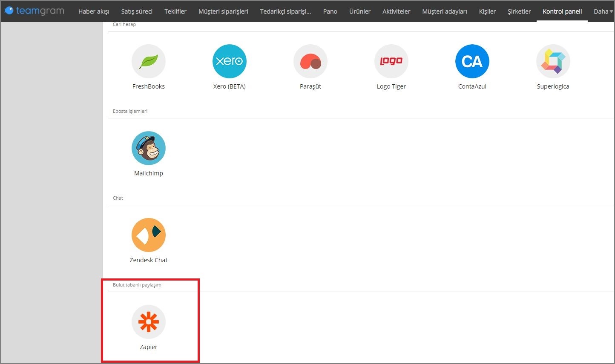The width and height of the screenshot is (615, 364).
Task: Open the Ürünler tab
Action: (x=360, y=11)
